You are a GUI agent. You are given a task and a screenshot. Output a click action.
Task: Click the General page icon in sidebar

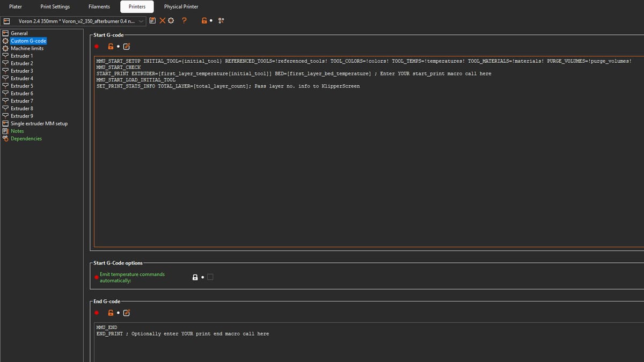5,33
